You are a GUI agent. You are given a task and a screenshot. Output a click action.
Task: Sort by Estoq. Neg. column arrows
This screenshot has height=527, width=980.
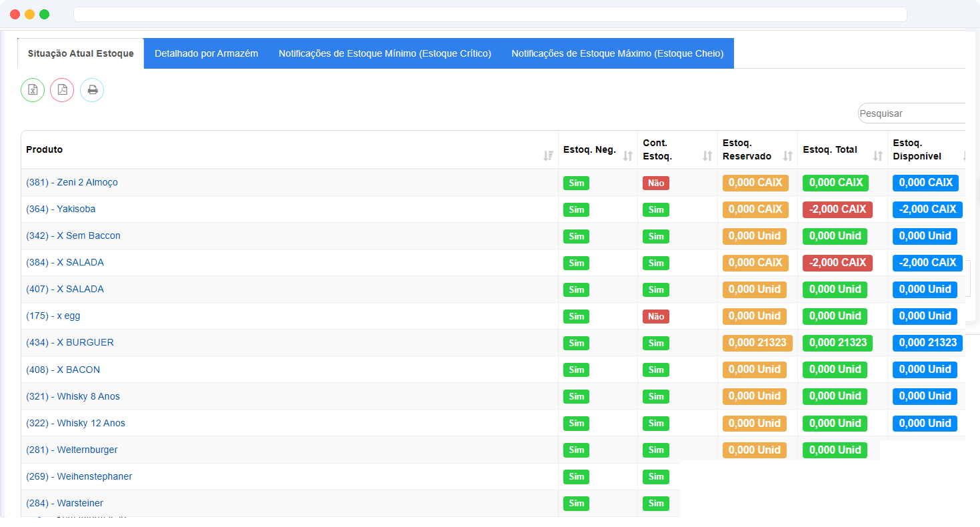tap(627, 155)
